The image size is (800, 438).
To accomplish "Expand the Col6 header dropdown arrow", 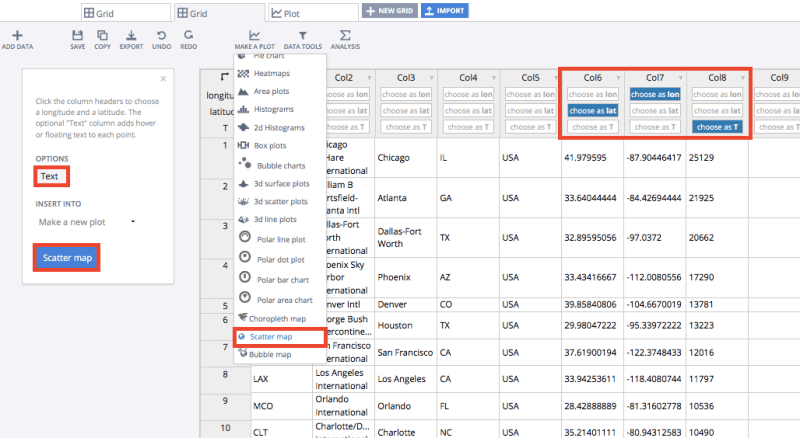I will pos(618,78).
